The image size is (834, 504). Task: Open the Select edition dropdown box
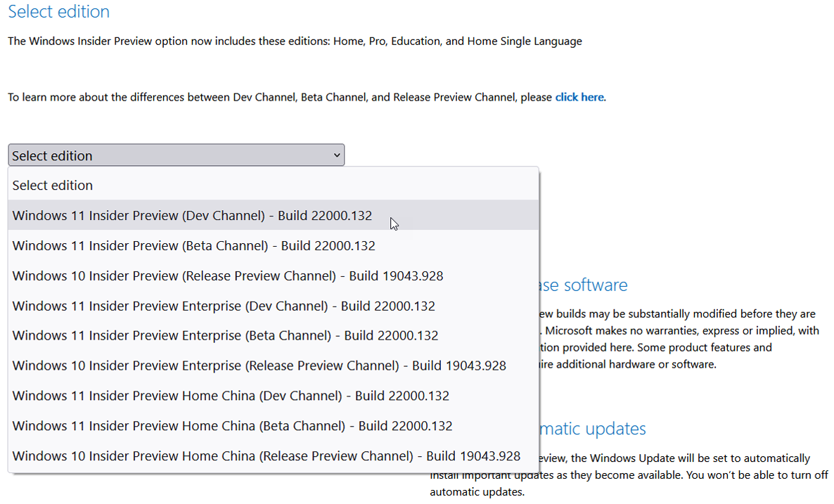[176, 155]
